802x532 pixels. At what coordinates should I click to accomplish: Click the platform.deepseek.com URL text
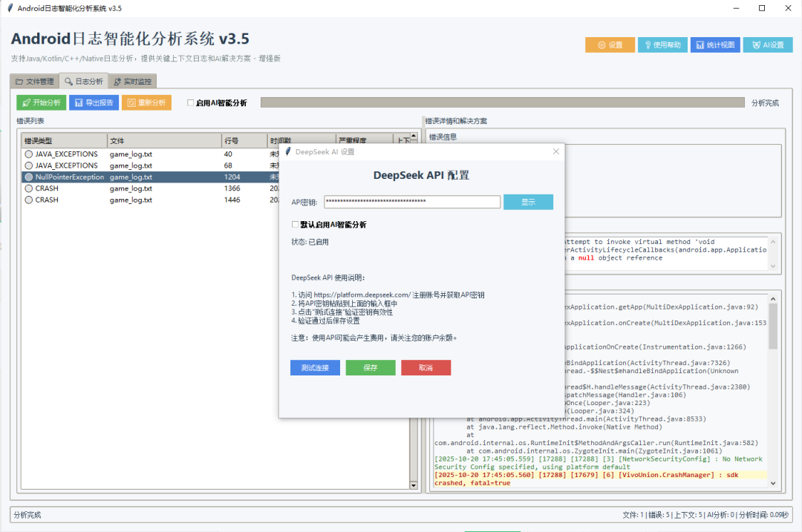coord(362,295)
